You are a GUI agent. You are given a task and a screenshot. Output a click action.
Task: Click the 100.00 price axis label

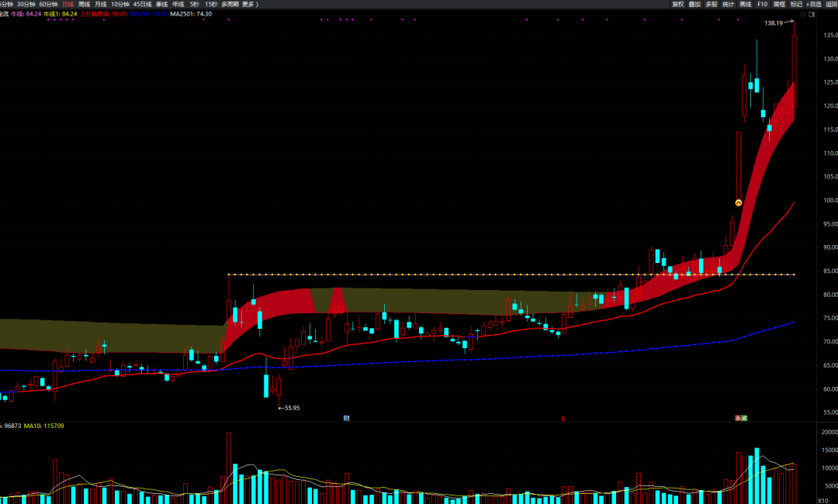point(830,200)
